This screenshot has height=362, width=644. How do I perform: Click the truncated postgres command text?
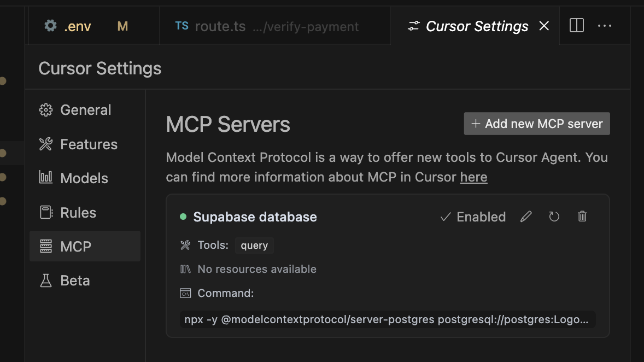click(x=388, y=319)
